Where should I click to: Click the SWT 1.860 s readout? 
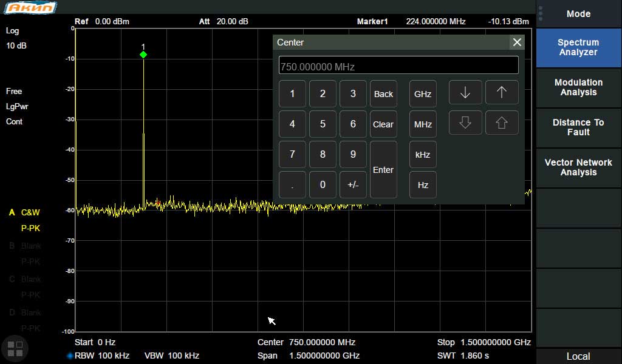(x=463, y=356)
